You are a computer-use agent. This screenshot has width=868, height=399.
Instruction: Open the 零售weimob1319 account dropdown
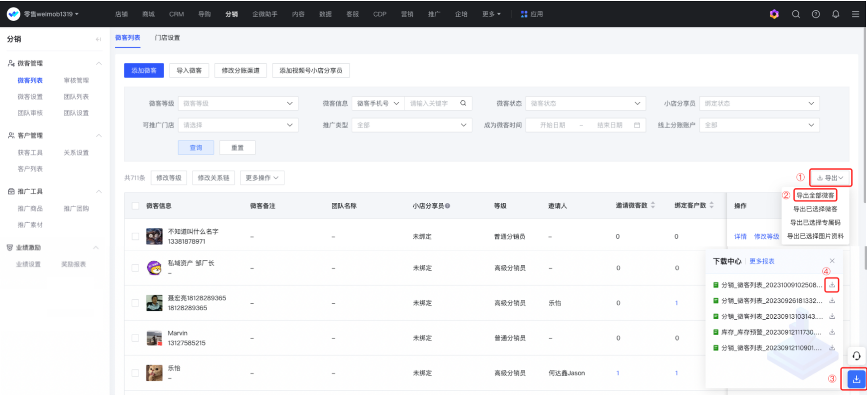pyautogui.click(x=51, y=14)
